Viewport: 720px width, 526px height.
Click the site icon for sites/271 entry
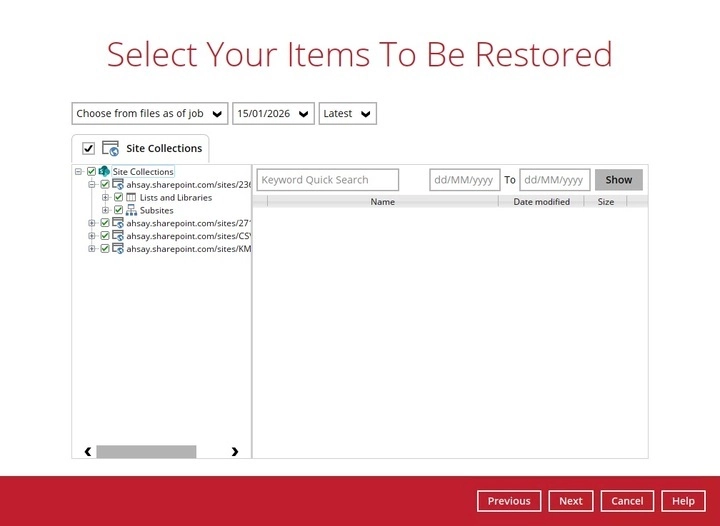click(x=117, y=223)
